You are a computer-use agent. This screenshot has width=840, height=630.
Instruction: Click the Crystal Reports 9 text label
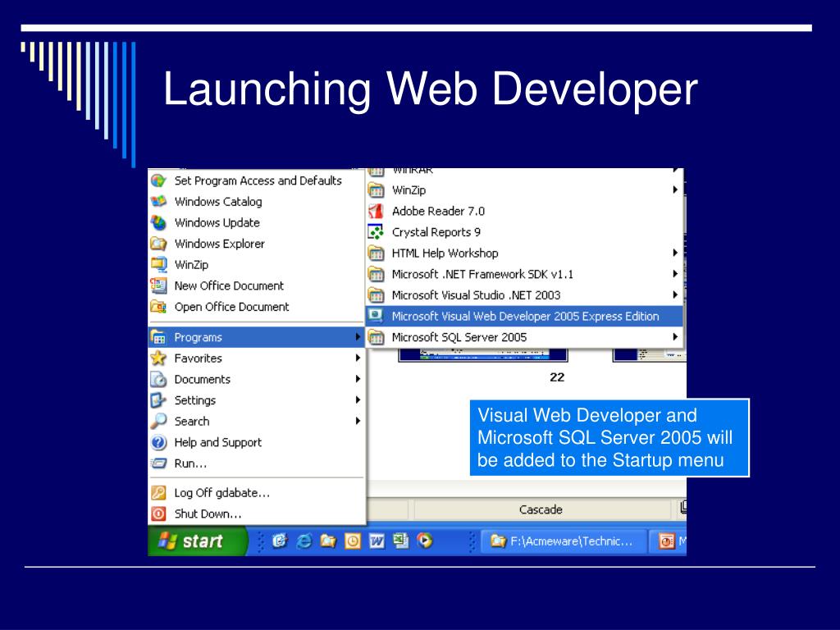click(x=436, y=232)
